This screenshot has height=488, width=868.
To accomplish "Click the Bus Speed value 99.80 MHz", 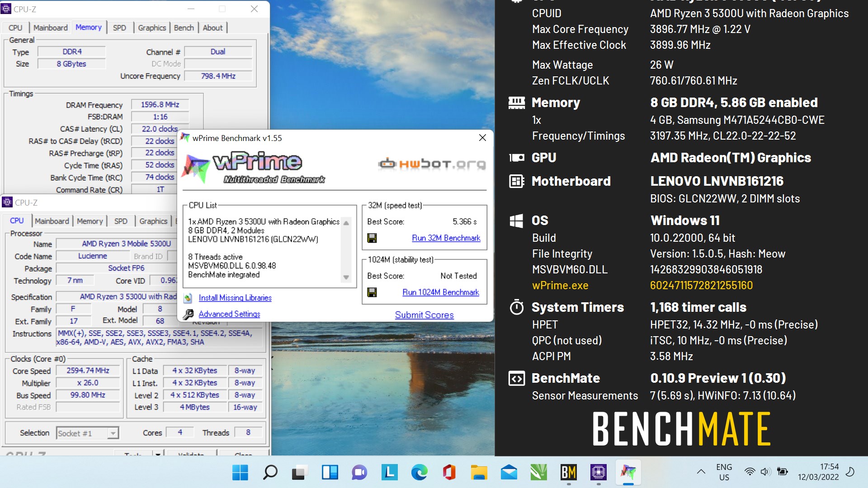I will tap(88, 395).
